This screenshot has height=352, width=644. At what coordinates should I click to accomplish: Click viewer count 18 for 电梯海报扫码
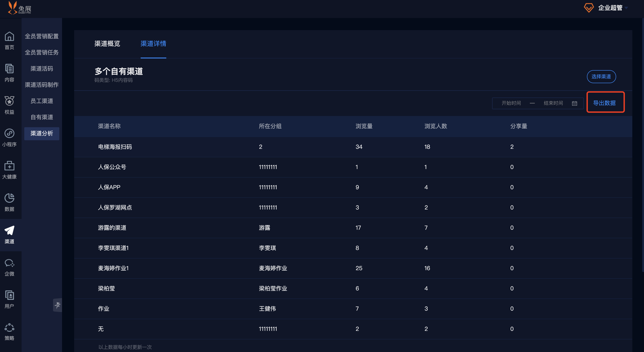427,147
